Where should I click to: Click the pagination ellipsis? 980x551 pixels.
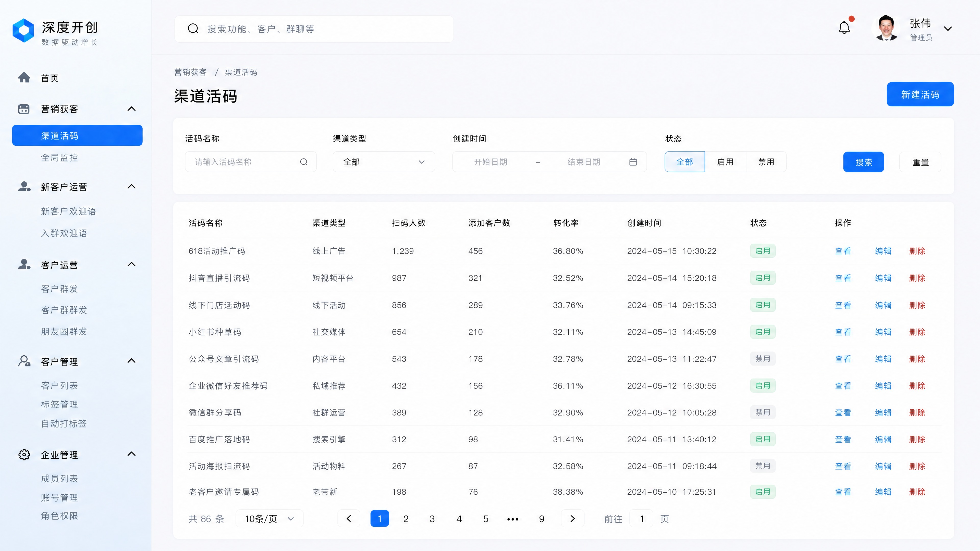(x=513, y=519)
